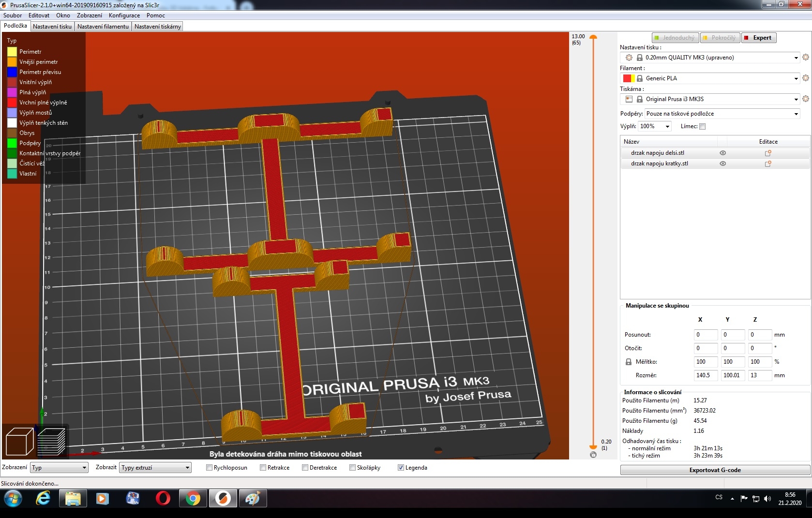Screen dimensions: 812x518
Task: Open the Výplň 100% infill dropdown
Action: tap(655, 126)
